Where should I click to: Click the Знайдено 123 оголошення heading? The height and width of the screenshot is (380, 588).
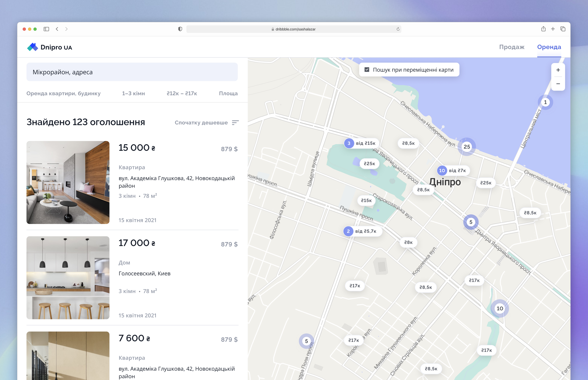click(x=86, y=122)
